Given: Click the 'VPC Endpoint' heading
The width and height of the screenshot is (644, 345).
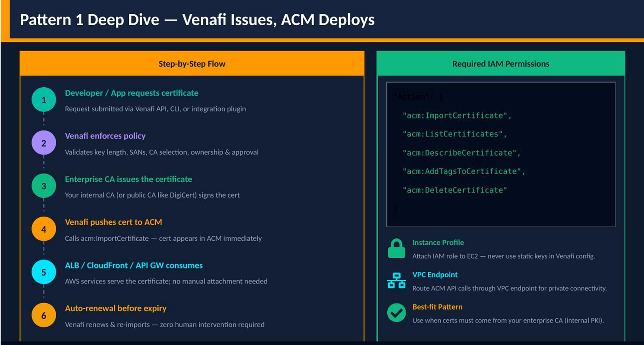Looking at the screenshot, I should pos(435,275).
